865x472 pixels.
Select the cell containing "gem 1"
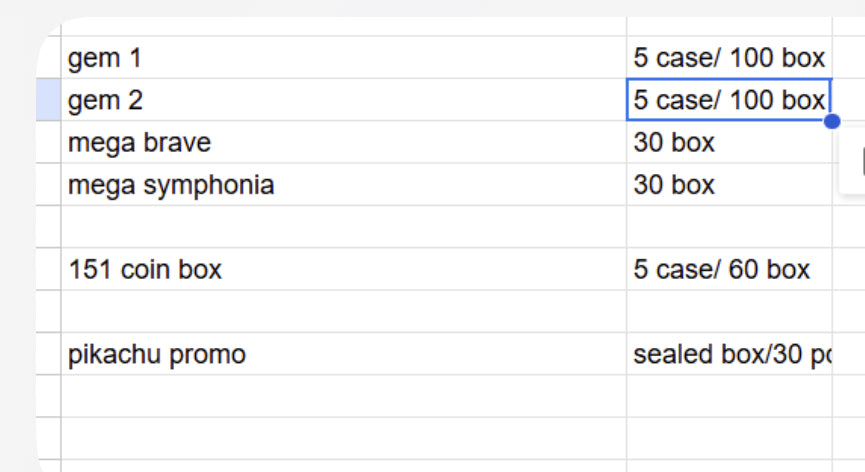point(344,57)
